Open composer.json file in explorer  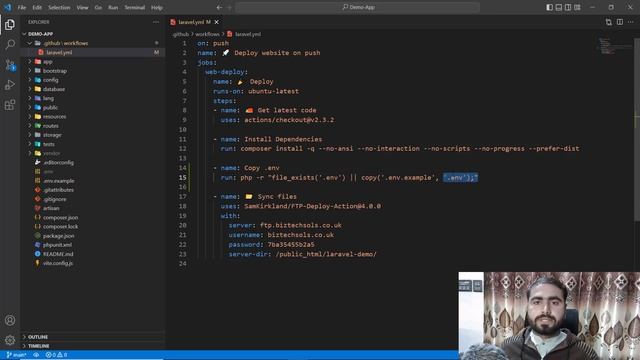(92, 218)
